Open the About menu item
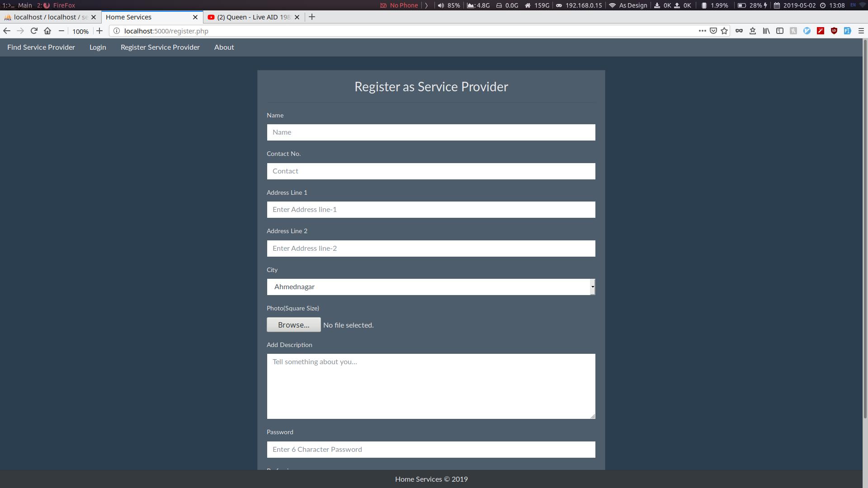 tap(224, 47)
